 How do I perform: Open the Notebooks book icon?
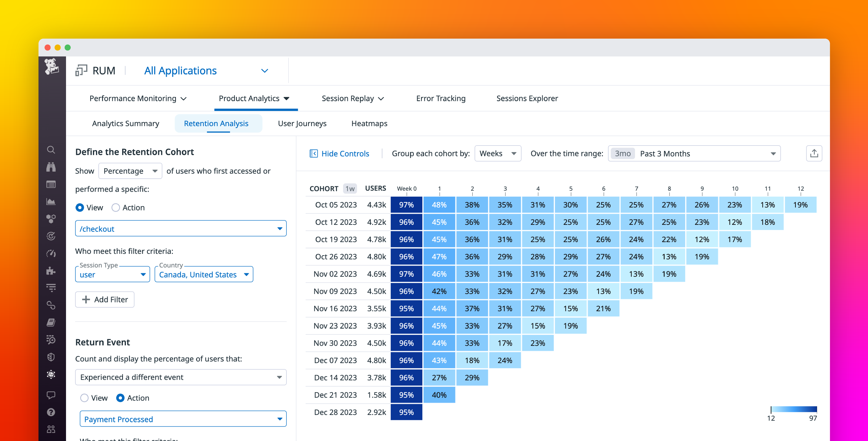51,322
